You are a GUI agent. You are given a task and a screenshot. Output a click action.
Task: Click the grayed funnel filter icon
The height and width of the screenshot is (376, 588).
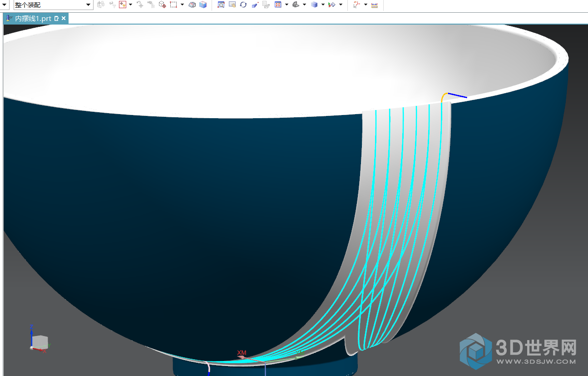pyautogui.click(x=112, y=5)
